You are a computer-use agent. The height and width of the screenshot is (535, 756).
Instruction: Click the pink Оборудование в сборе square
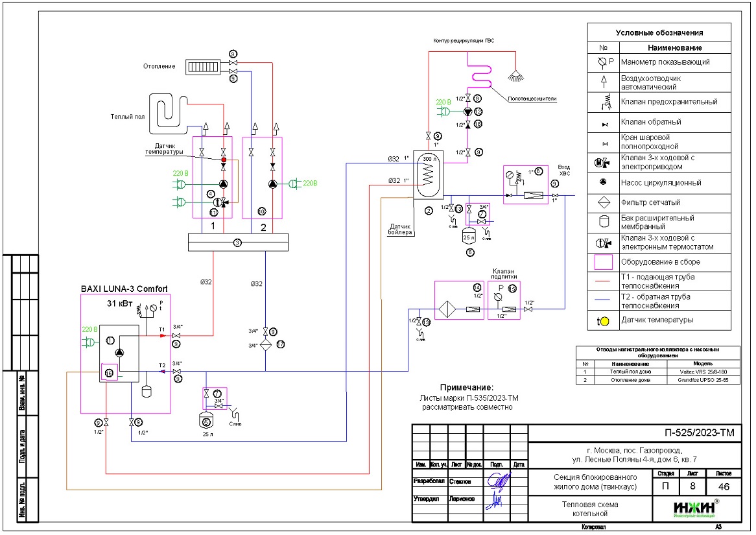tap(603, 262)
